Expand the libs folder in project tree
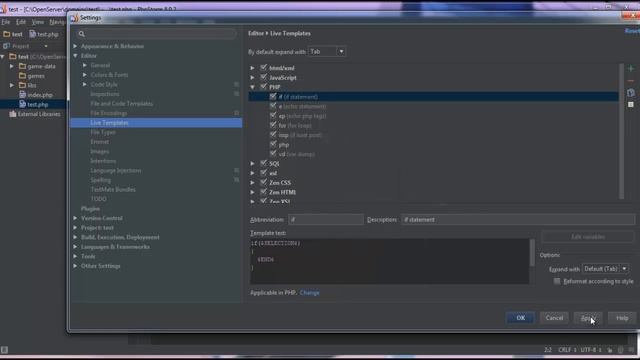Viewport: 640px width, 360px height. 12,85
